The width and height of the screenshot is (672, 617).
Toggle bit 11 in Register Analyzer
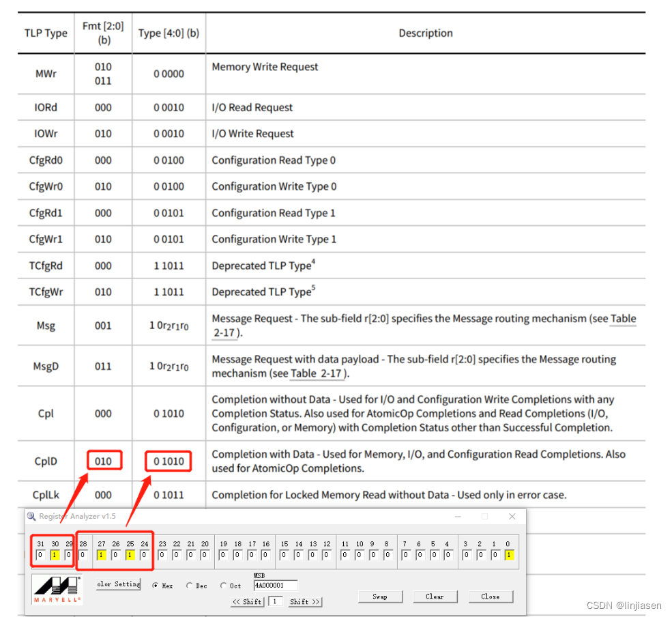point(345,555)
